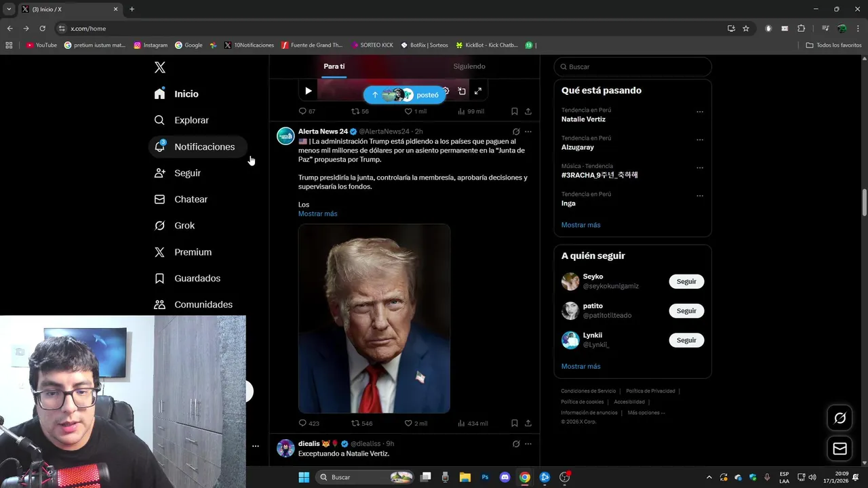Click Grok icon on Alerta News post
The height and width of the screenshot is (488, 868).
[x=516, y=131]
